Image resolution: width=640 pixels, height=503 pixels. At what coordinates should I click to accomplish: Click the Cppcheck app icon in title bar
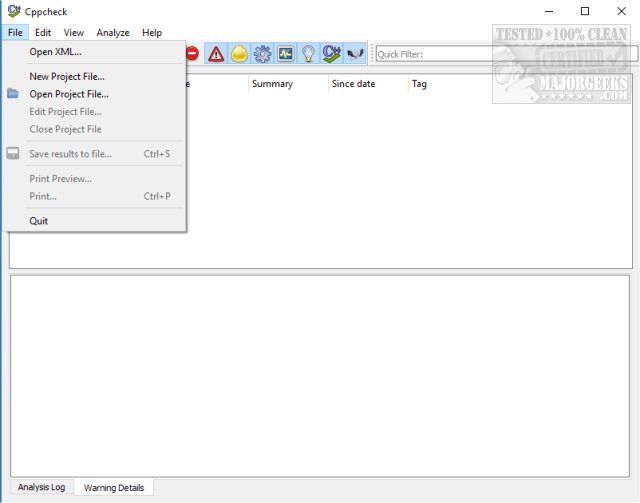tap(14, 11)
